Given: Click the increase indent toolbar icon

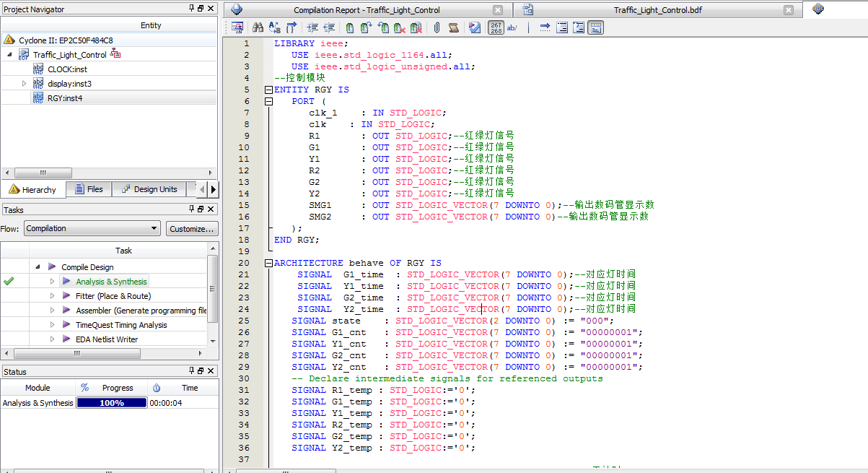Looking at the screenshot, I should [x=312, y=28].
